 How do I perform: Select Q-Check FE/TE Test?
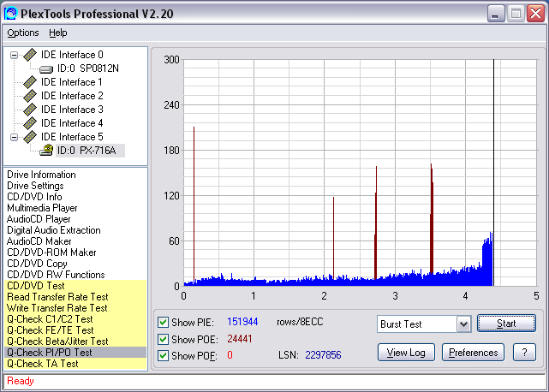point(75,330)
